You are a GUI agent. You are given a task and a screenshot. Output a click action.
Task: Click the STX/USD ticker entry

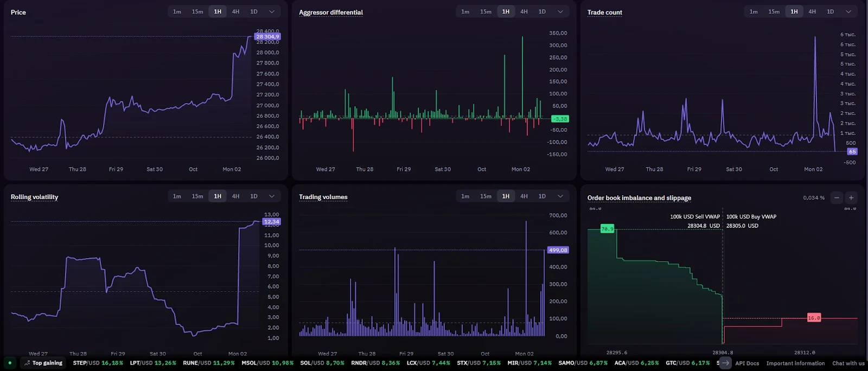pyautogui.click(x=479, y=363)
